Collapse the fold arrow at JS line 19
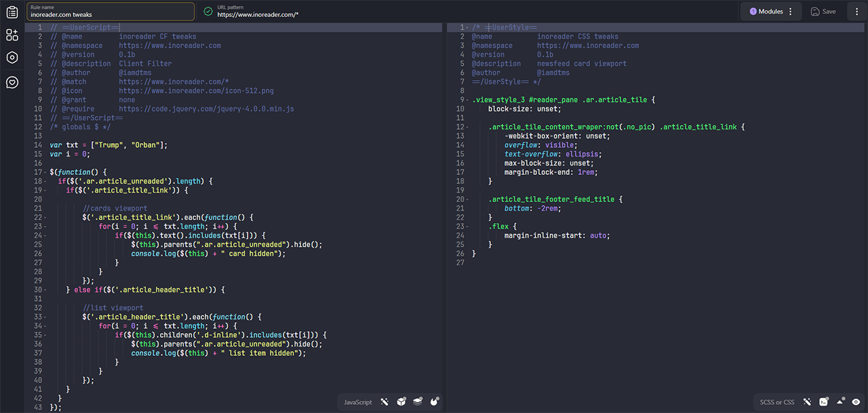The height and width of the screenshot is (413, 868). point(45,191)
